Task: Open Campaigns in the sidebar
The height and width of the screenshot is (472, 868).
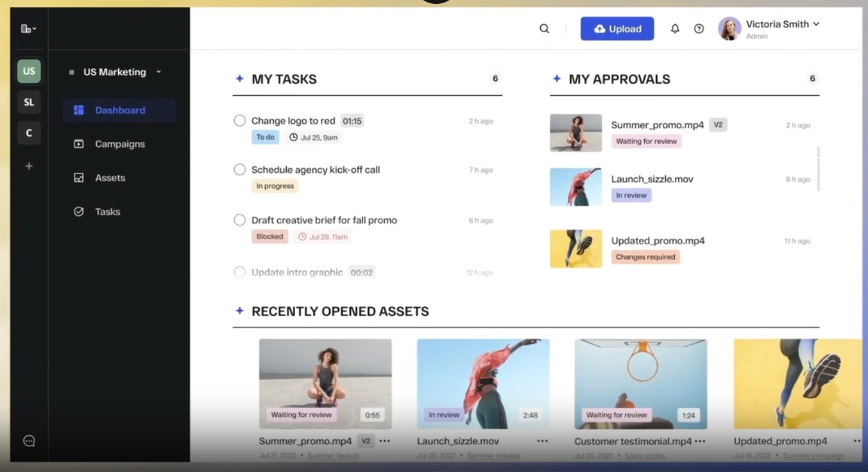Action: coord(119,144)
